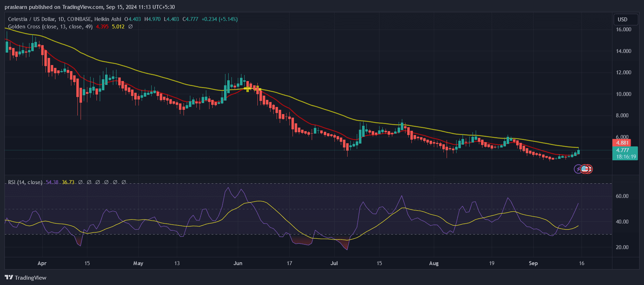Image resolution: width=644 pixels, height=285 pixels.
Task: Select the RSI (14, close) indicator legend
Action: point(25,182)
